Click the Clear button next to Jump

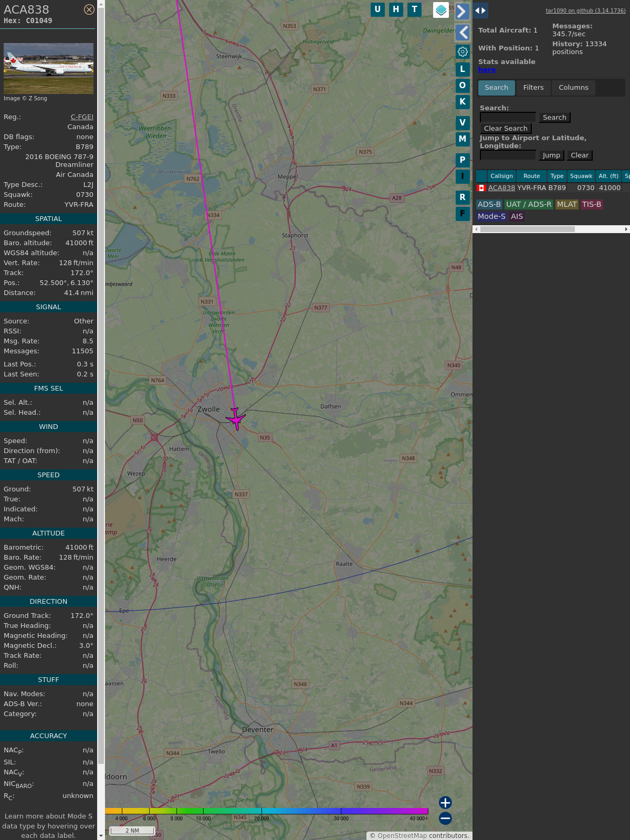[580, 155]
